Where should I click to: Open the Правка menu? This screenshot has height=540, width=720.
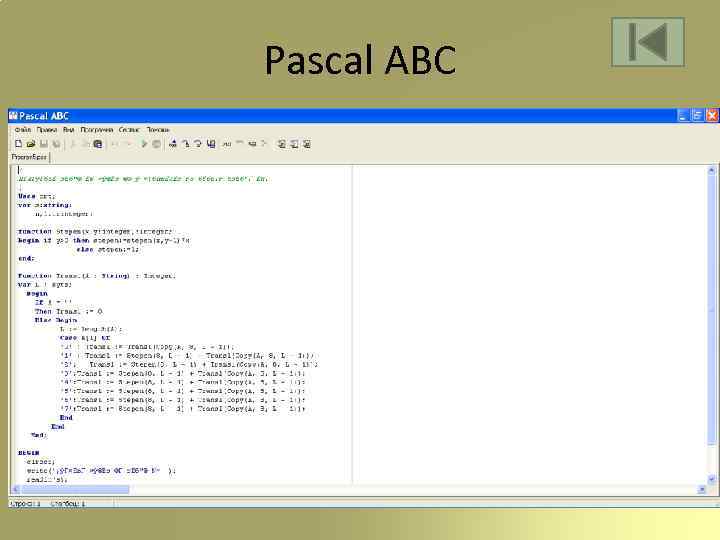46,129
